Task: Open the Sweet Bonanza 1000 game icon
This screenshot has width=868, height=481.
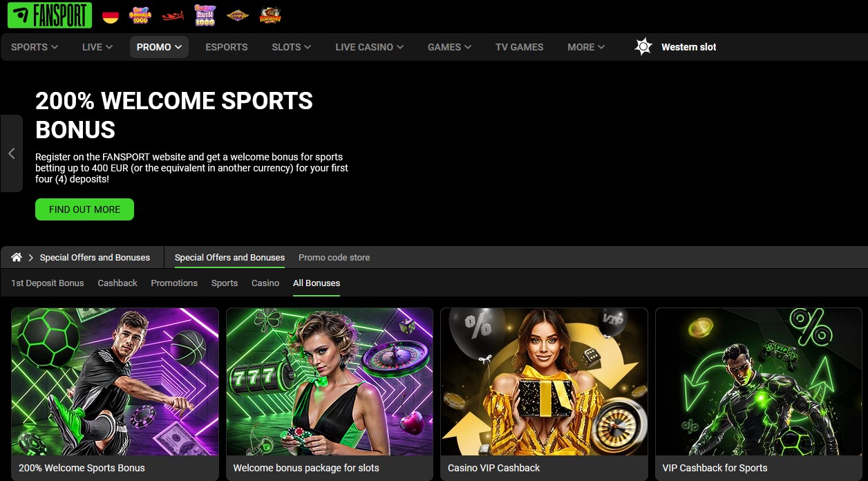Action: 140,15
